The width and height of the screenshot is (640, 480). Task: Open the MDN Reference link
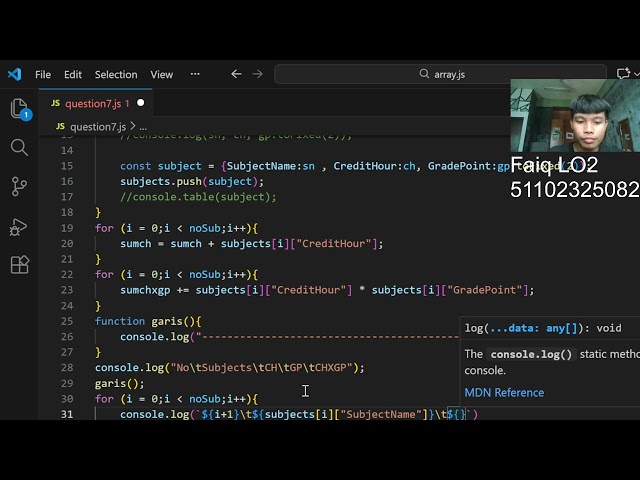(x=504, y=392)
